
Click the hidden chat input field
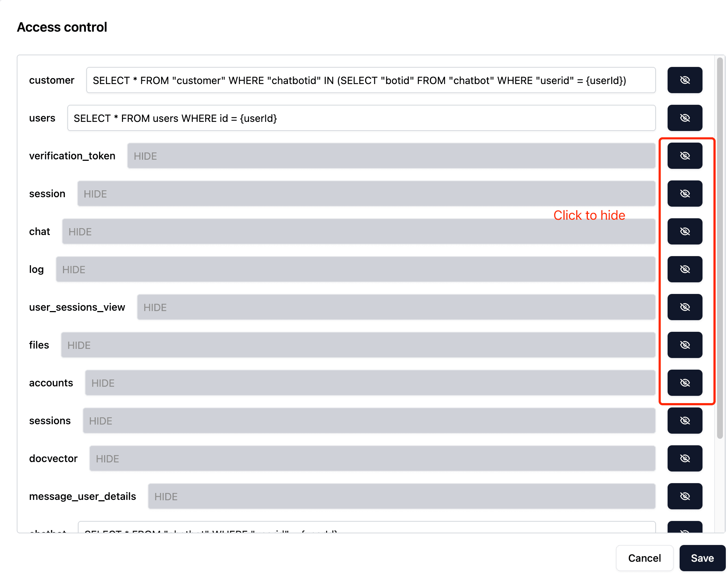tap(359, 231)
